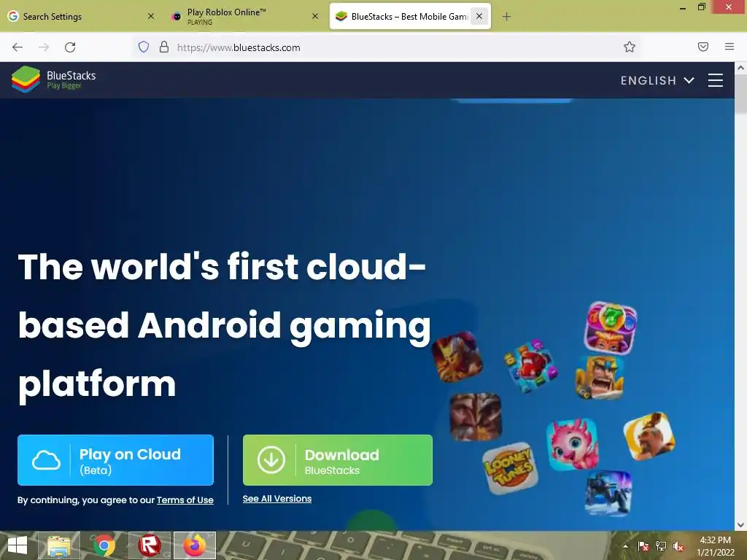Click the taskbar clock showing 4:32 PM
This screenshot has width=747, height=560.
[x=715, y=546]
